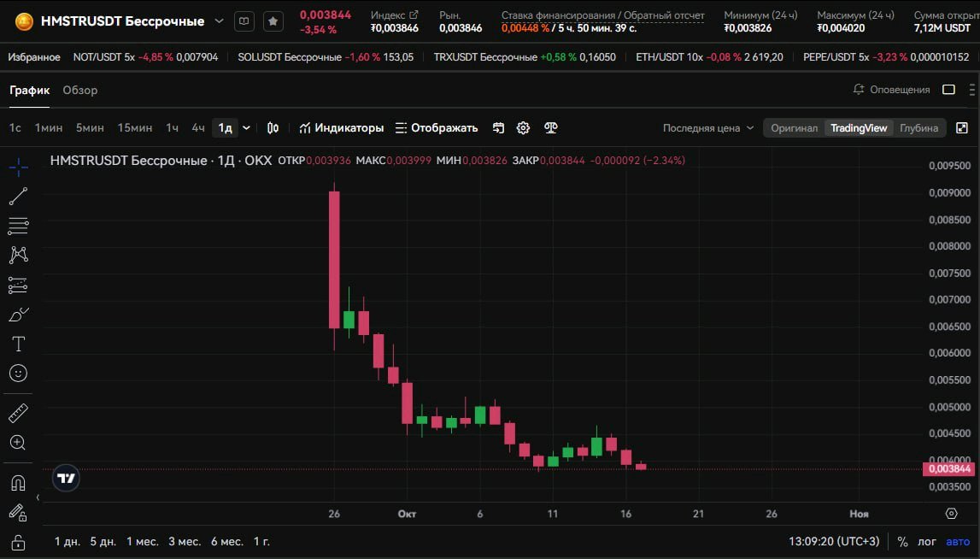The image size is (980, 559).
Task: Select the brush drawing tool
Action: pos(18,315)
